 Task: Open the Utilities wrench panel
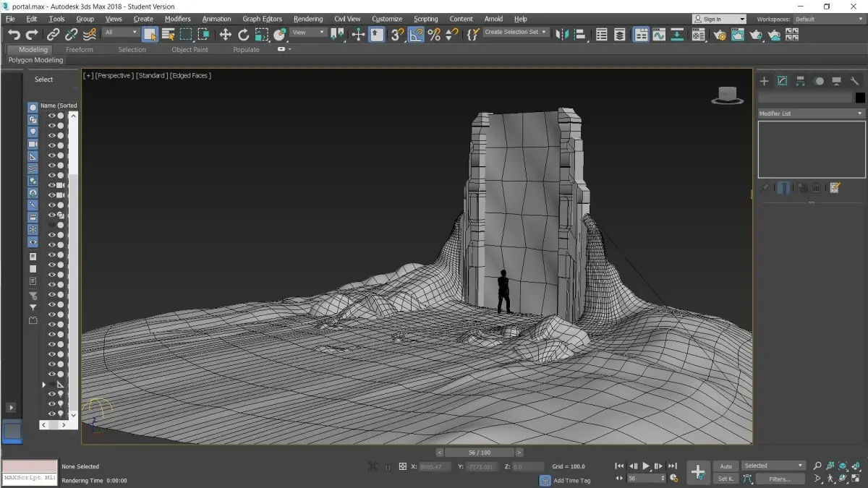click(x=854, y=81)
